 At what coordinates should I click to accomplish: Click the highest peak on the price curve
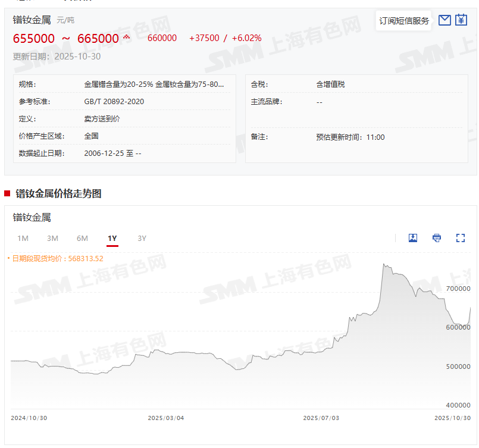pyautogui.click(x=384, y=265)
